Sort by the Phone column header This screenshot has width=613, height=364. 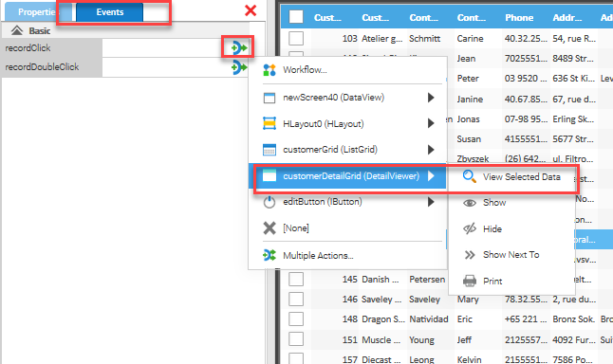click(519, 18)
